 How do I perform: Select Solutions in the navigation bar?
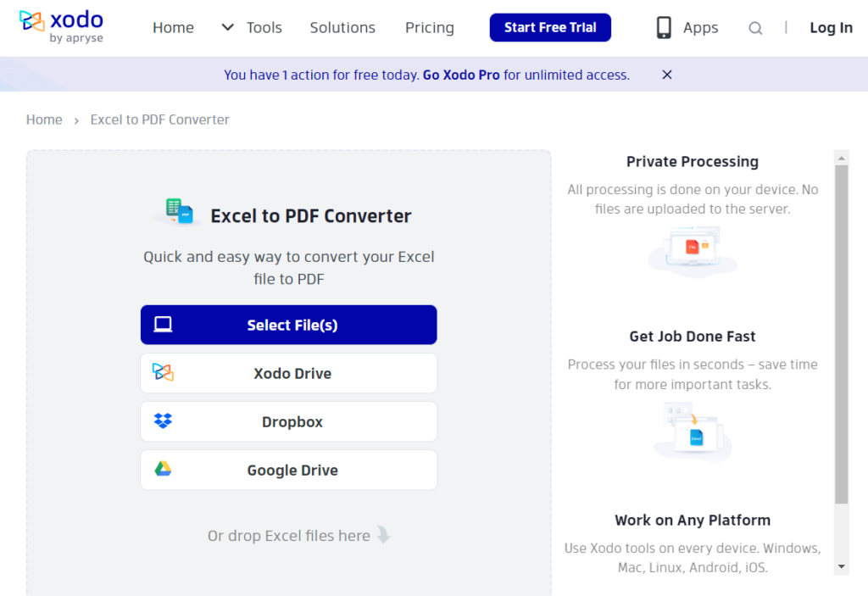tap(342, 27)
